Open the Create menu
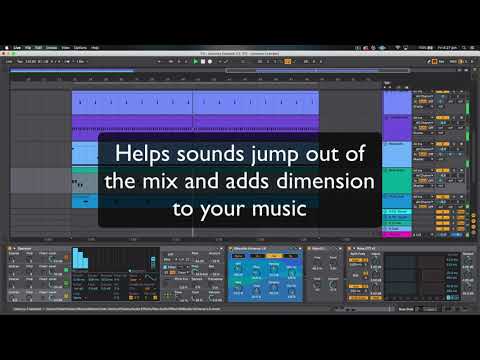480x360 pixels. point(51,48)
